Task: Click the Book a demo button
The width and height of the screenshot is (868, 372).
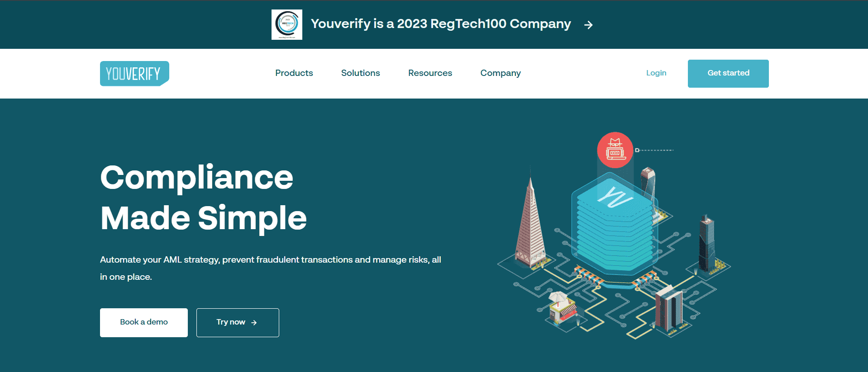Action: tap(144, 323)
